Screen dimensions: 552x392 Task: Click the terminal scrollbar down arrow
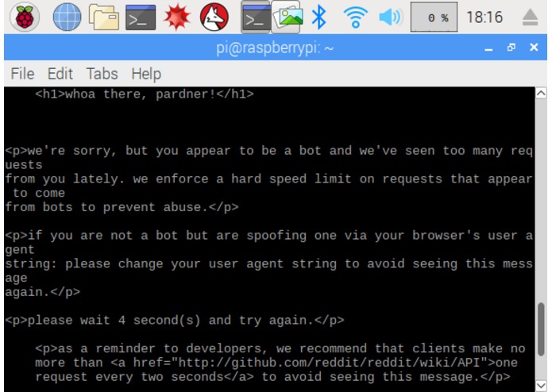click(x=541, y=386)
